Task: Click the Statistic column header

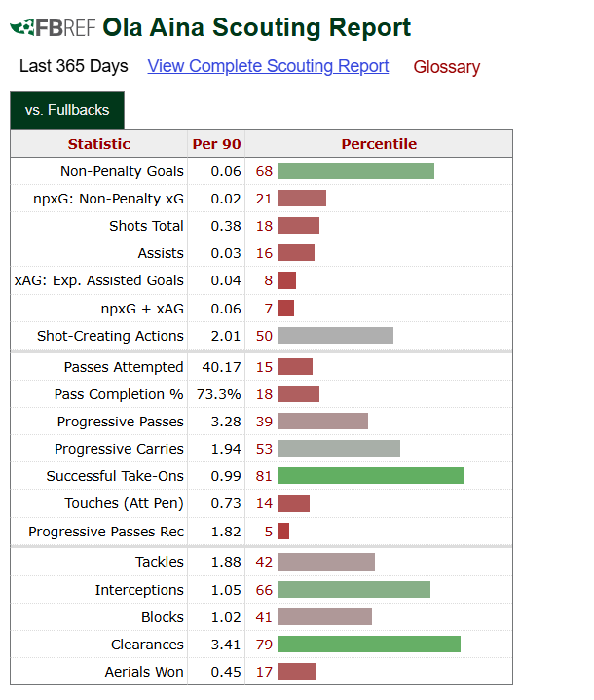Action: click(98, 144)
